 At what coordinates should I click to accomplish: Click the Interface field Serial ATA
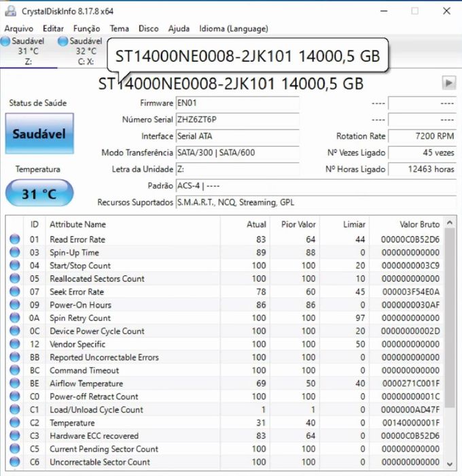[x=238, y=136]
